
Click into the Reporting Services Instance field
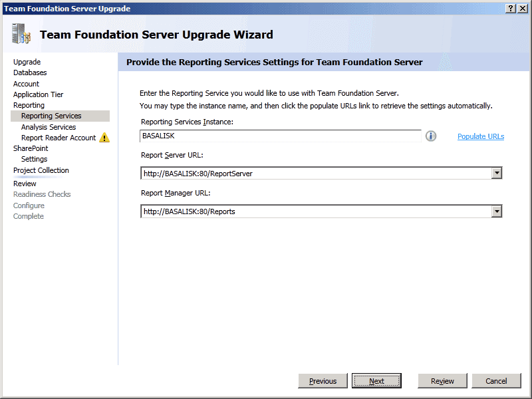pyautogui.click(x=281, y=136)
